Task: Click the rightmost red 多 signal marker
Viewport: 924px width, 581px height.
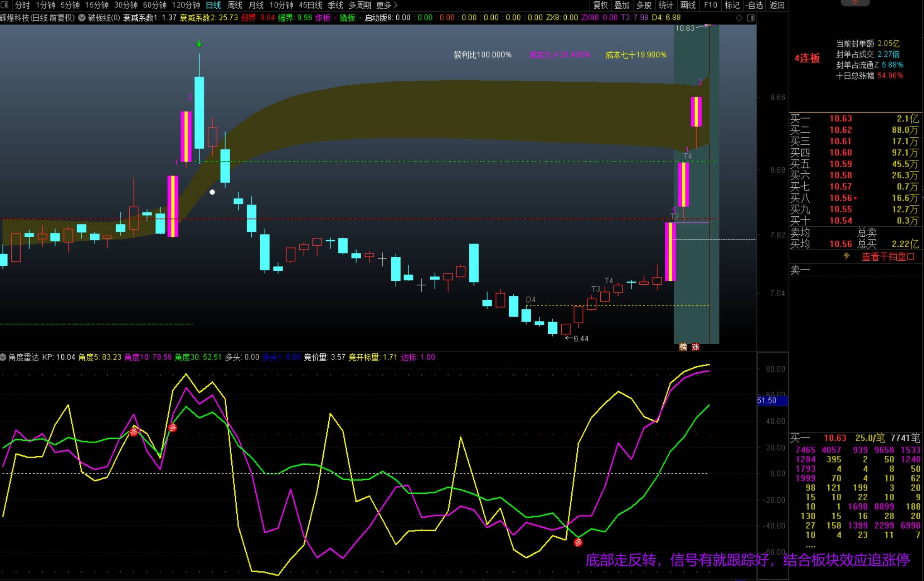Action: (578, 542)
